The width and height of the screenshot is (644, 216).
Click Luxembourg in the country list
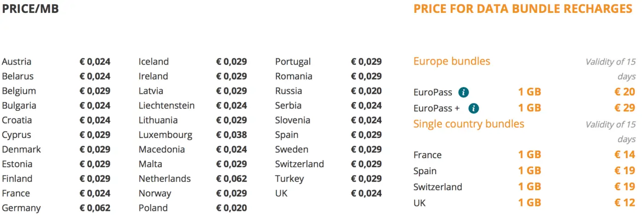(166, 135)
